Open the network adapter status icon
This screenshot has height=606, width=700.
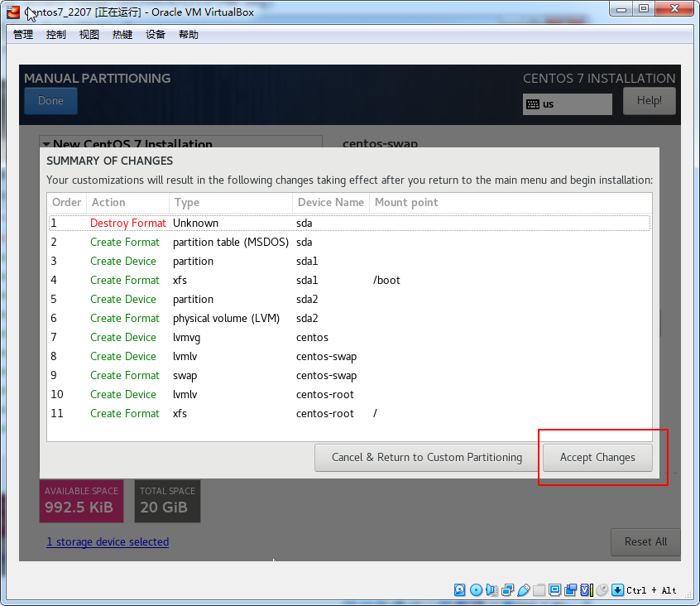point(507,590)
